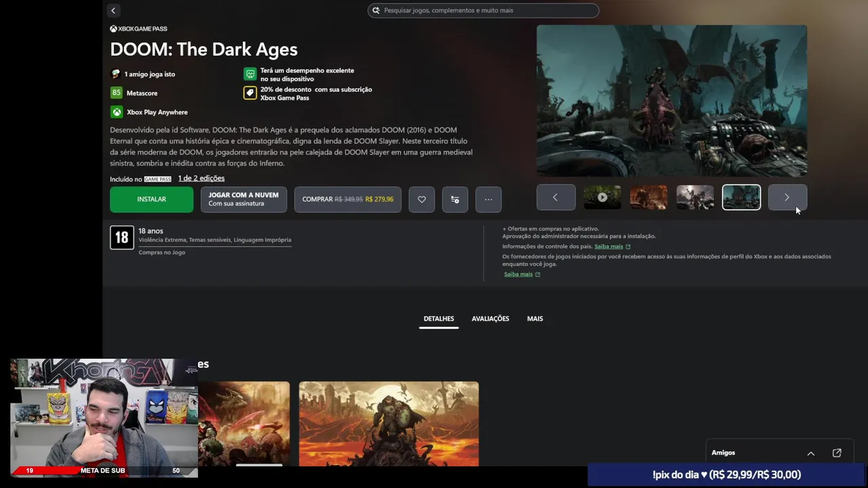The image size is (868, 488).
Task: Click the Xbox Play Anywhere icon
Action: pyautogui.click(x=117, y=112)
